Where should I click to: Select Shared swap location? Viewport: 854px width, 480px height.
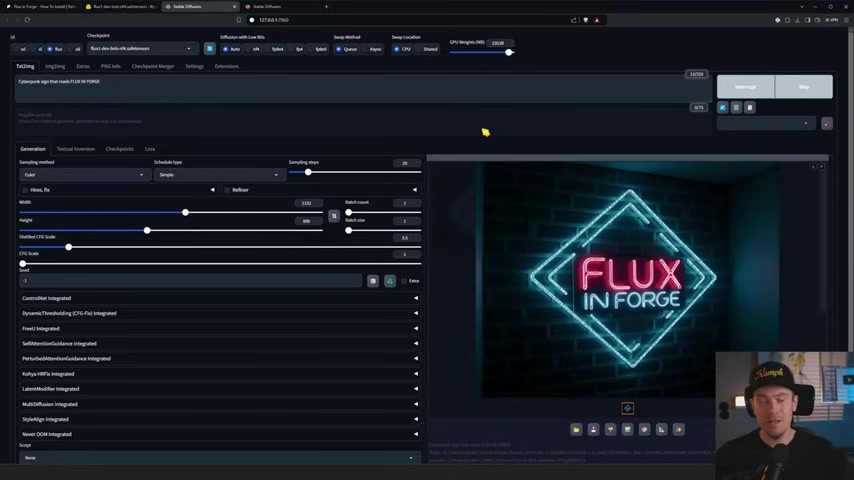[427, 49]
